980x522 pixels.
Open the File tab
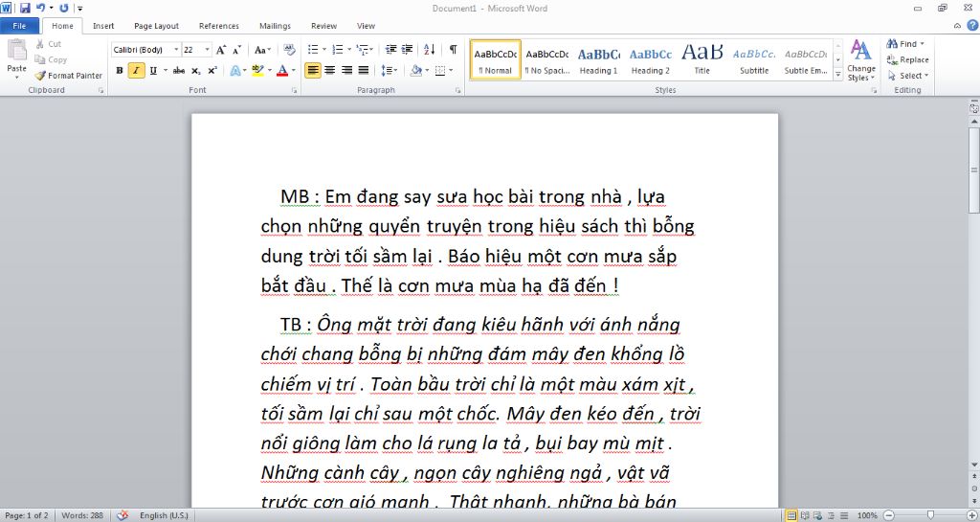tap(19, 26)
